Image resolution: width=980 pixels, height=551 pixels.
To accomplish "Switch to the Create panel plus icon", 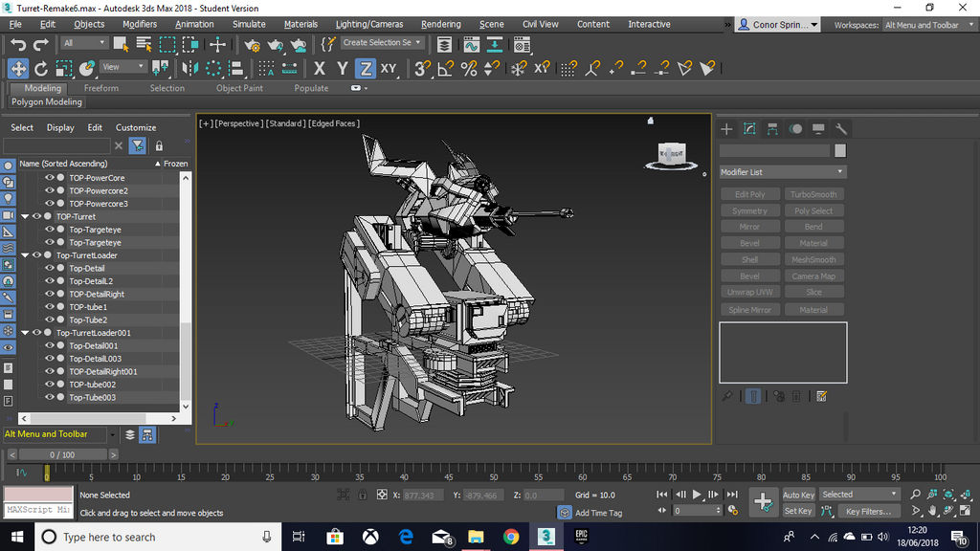I will [726, 128].
